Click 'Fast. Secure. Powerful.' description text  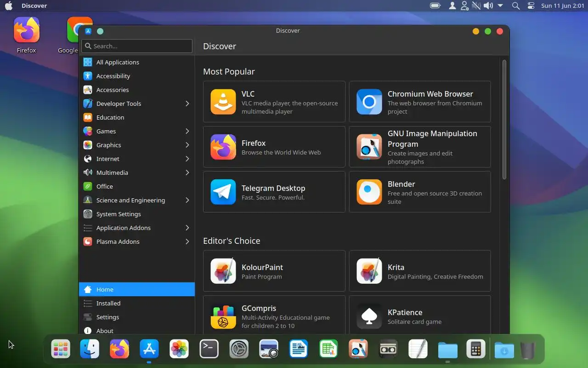click(x=273, y=197)
